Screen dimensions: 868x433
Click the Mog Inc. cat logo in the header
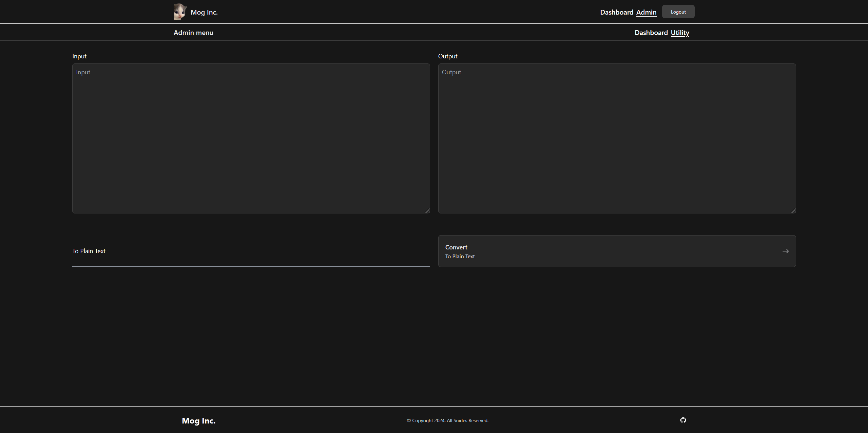(179, 11)
